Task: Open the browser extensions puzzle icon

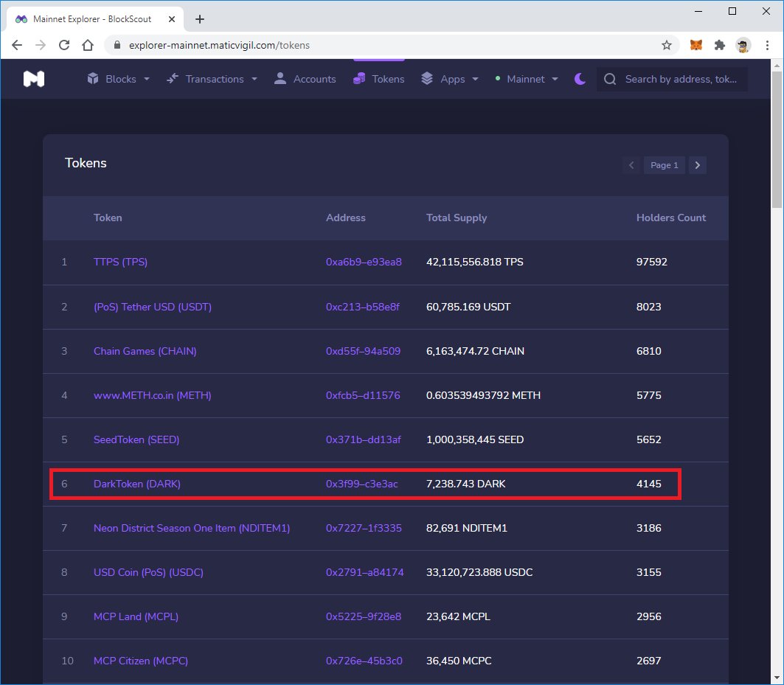Action: point(720,45)
